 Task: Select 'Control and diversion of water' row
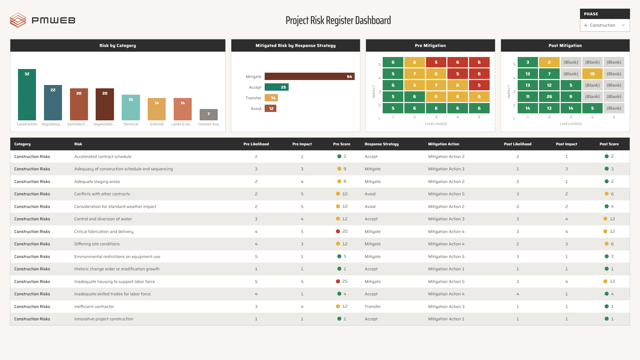pyautogui.click(x=320, y=219)
